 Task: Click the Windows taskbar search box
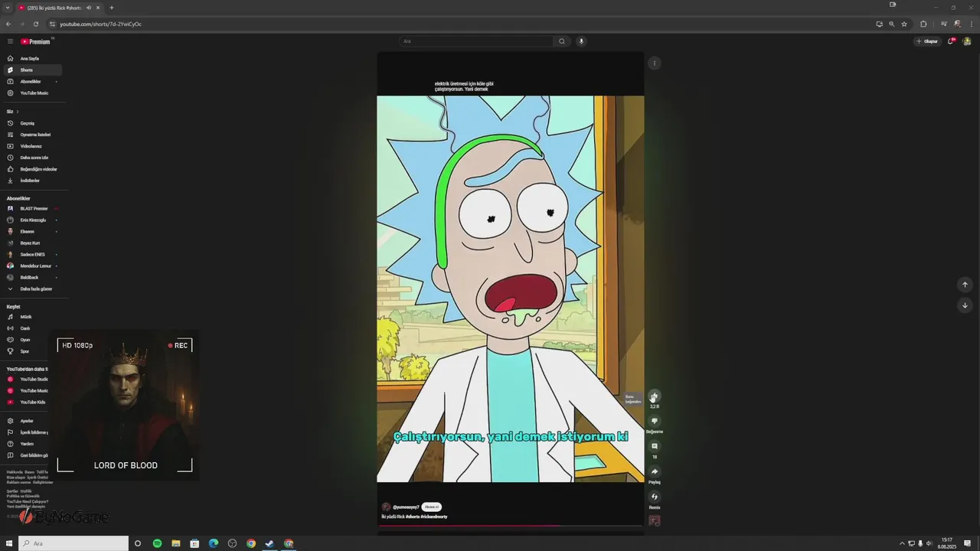(73, 543)
